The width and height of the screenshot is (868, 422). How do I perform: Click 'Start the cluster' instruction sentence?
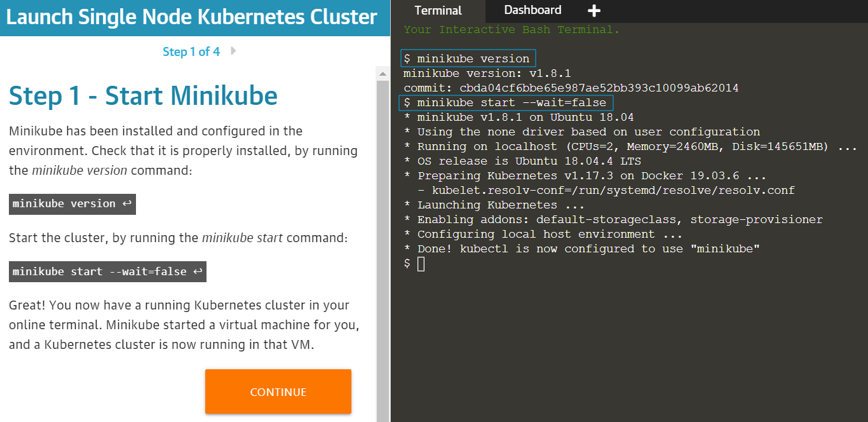179,238
